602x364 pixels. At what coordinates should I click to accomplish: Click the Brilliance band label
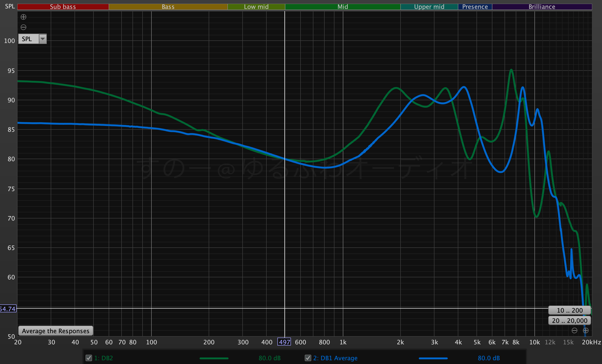point(542,7)
